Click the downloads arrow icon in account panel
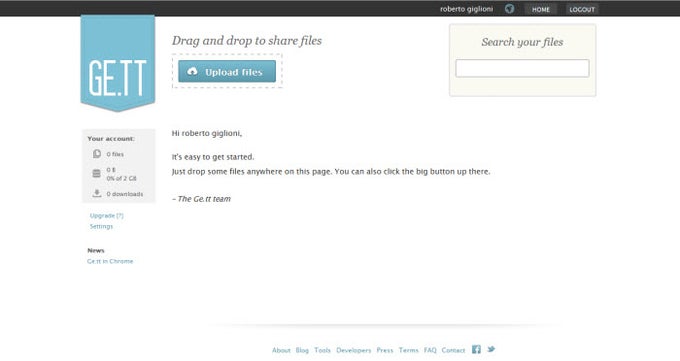Image resolution: width=680 pixels, height=361 pixels. click(x=97, y=193)
